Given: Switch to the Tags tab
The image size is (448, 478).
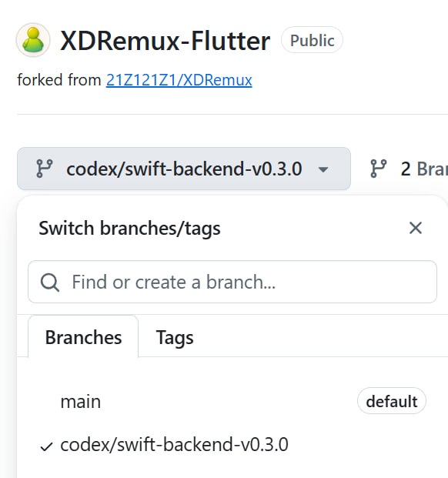Looking at the screenshot, I should pos(175,337).
